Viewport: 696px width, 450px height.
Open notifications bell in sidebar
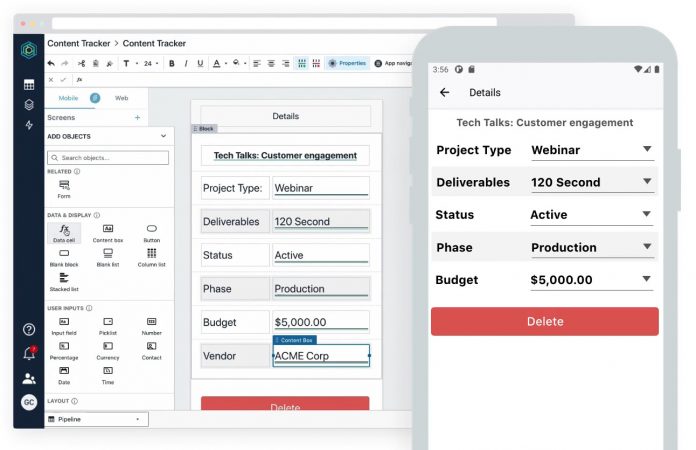(x=30, y=353)
